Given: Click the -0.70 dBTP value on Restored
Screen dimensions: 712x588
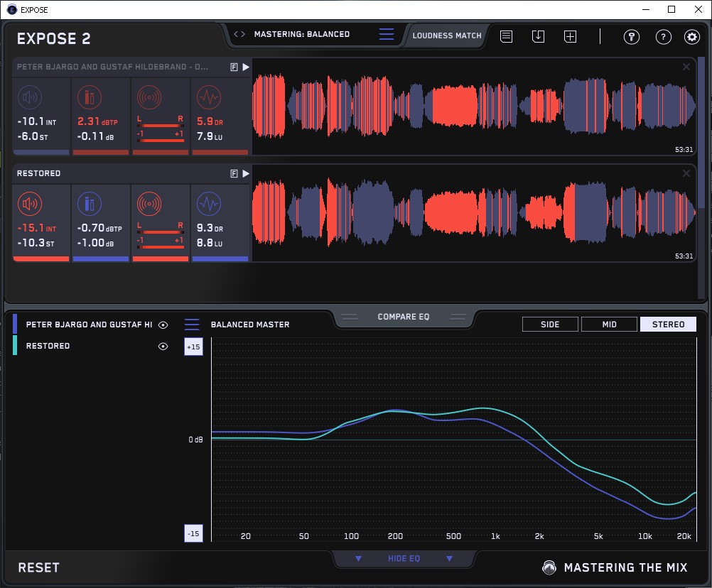Looking at the screenshot, I should 99,228.
